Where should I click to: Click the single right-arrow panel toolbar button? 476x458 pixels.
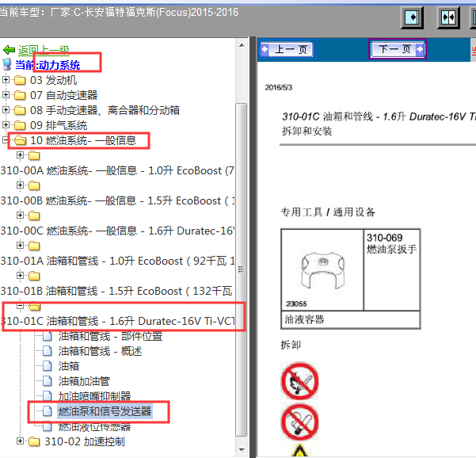pos(412,17)
